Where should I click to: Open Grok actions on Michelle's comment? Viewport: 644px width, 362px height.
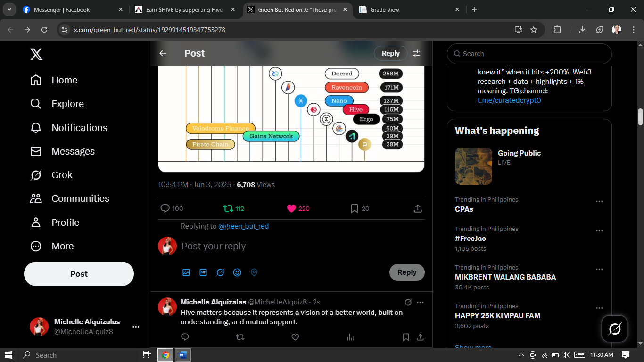pyautogui.click(x=408, y=302)
